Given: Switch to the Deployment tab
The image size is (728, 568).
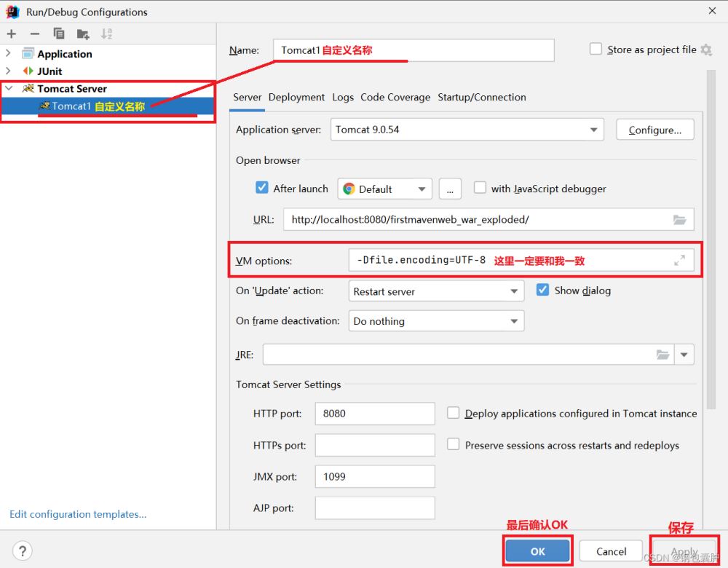Looking at the screenshot, I should tap(296, 97).
